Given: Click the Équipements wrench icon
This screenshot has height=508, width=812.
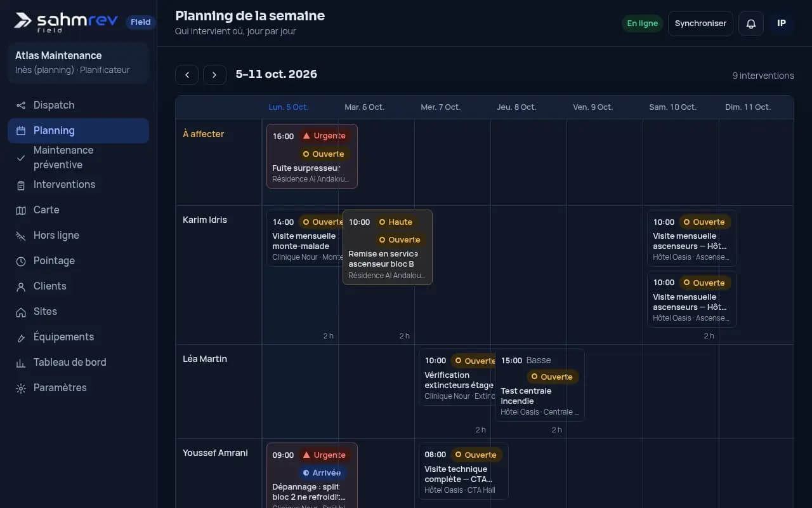Looking at the screenshot, I should [x=21, y=337].
